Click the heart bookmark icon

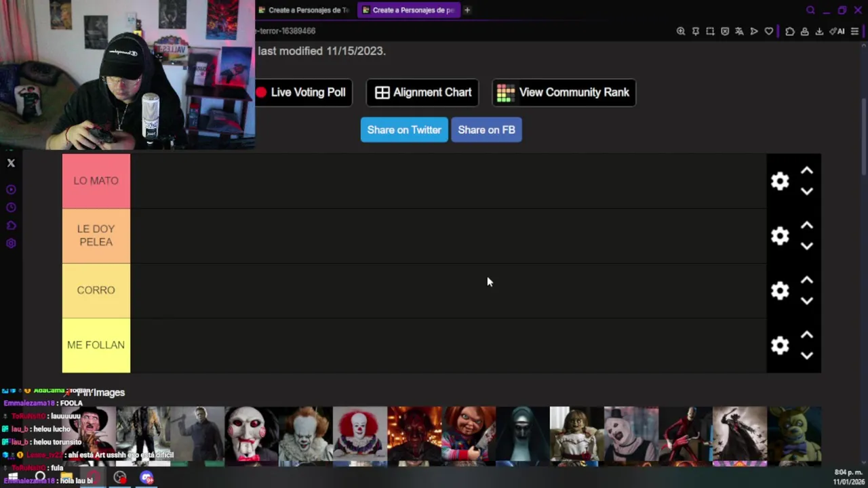pyautogui.click(x=769, y=31)
